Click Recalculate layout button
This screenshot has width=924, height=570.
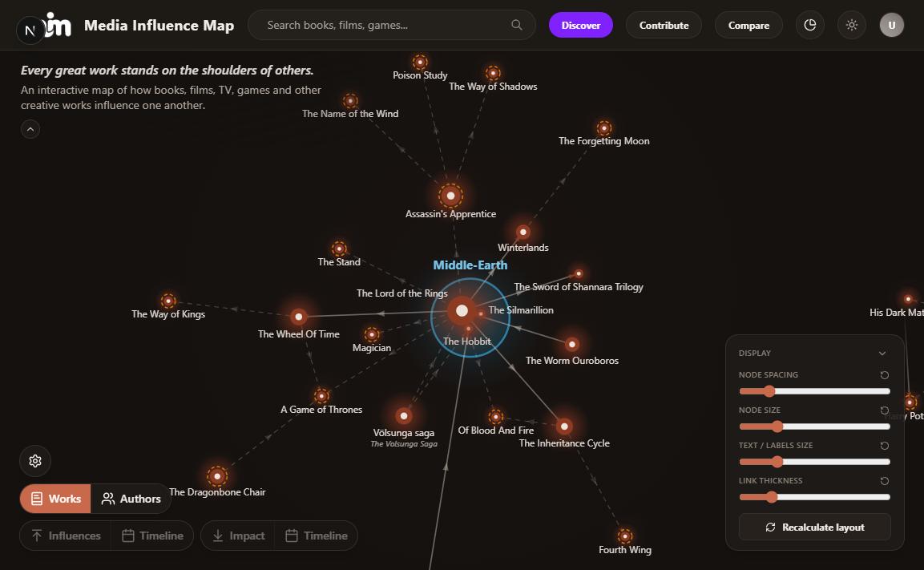coord(814,527)
